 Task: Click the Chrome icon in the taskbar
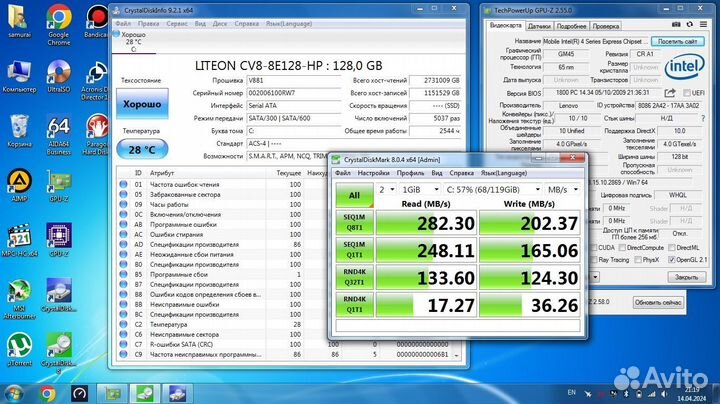tap(47, 394)
